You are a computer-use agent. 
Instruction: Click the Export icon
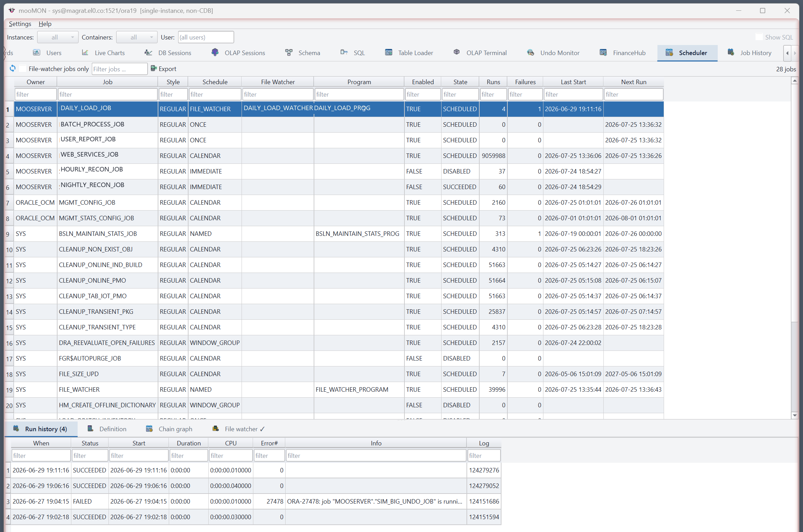[x=154, y=69]
